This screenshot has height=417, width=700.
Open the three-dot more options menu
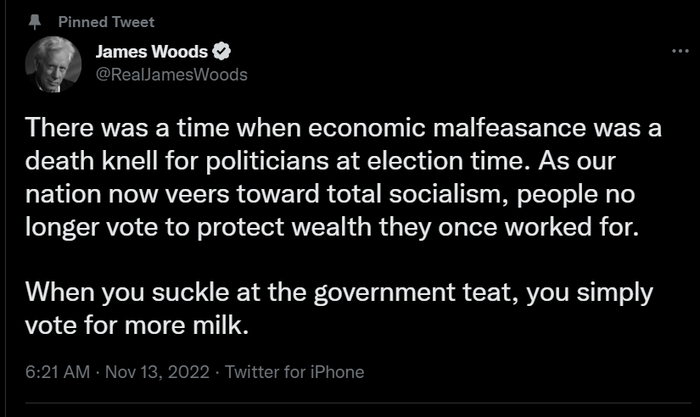coord(679,50)
